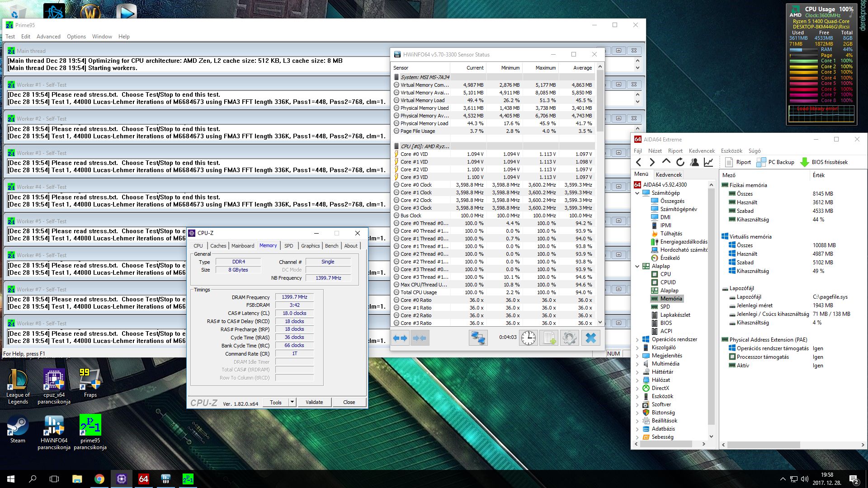
Task: Open the Advanced menu in Prime95
Action: click(48, 37)
